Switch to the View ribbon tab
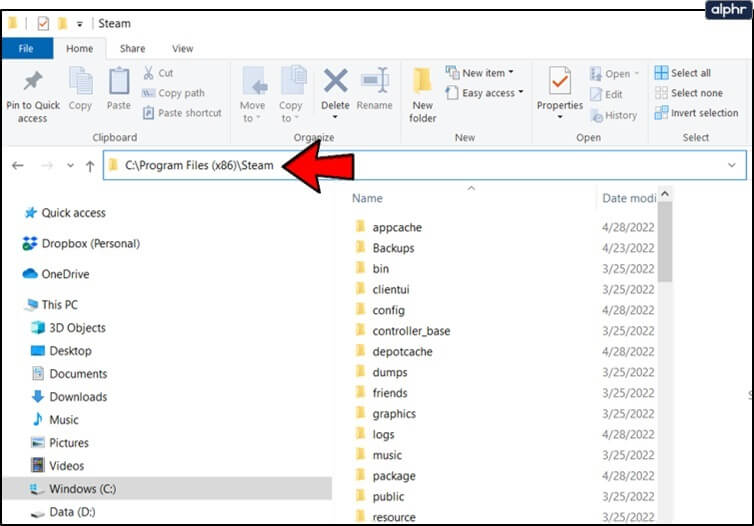The width and height of the screenshot is (754, 526). 182,49
